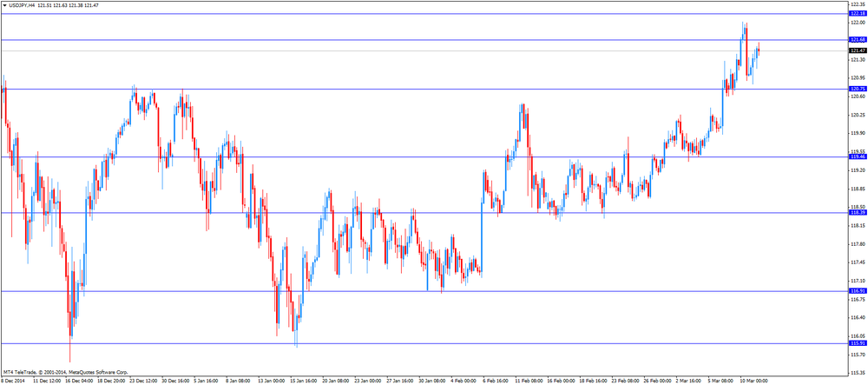868x385 pixels.
Task: Select the 121.68 horizontal line price label
Action: click(858, 40)
